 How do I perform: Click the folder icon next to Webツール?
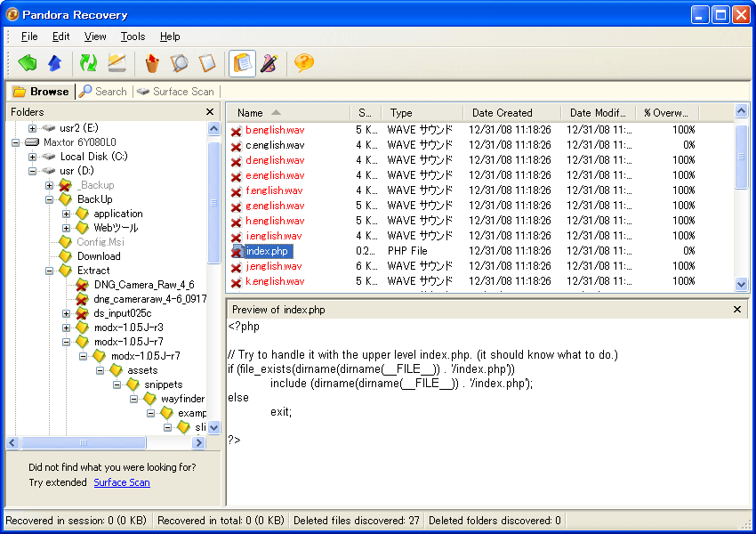click(82, 227)
